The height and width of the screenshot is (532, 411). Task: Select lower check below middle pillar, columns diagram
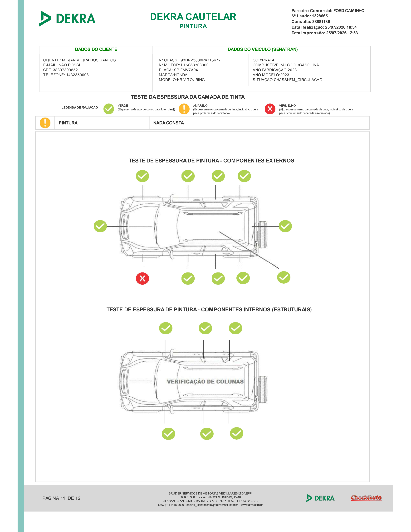pos(207,434)
